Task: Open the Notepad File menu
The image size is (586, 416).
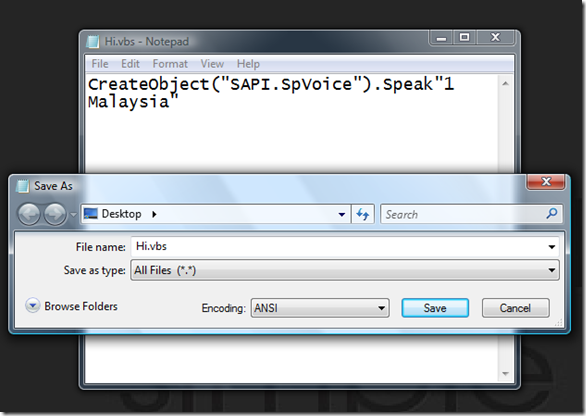Action: 100,64
